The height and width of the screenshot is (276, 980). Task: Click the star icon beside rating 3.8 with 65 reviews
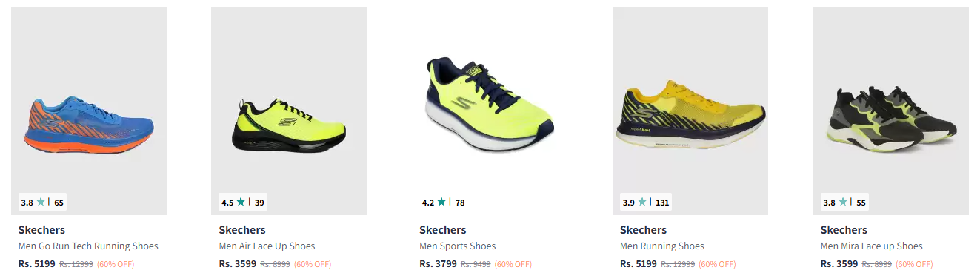tap(41, 202)
